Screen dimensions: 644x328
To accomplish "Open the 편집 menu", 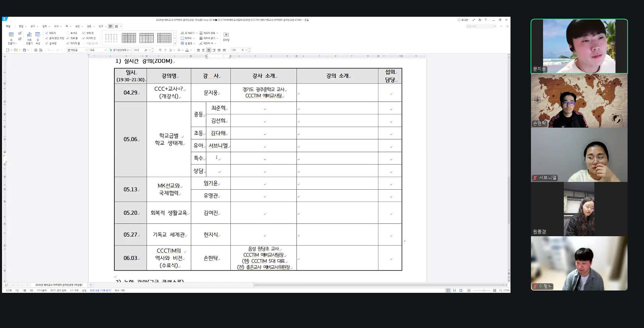I will [x=22, y=26].
